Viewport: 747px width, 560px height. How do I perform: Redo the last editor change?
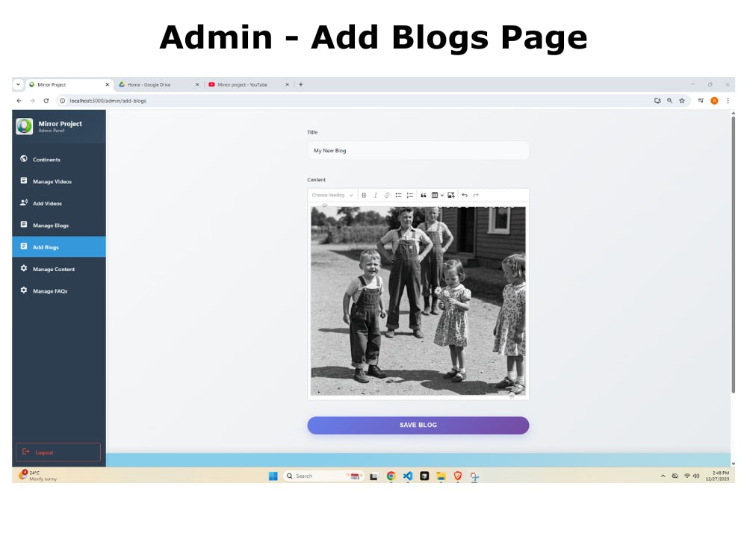pyautogui.click(x=475, y=195)
